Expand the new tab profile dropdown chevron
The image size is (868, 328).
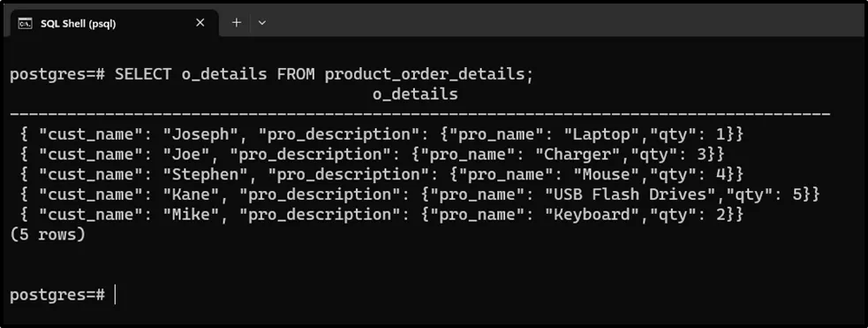(x=262, y=23)
